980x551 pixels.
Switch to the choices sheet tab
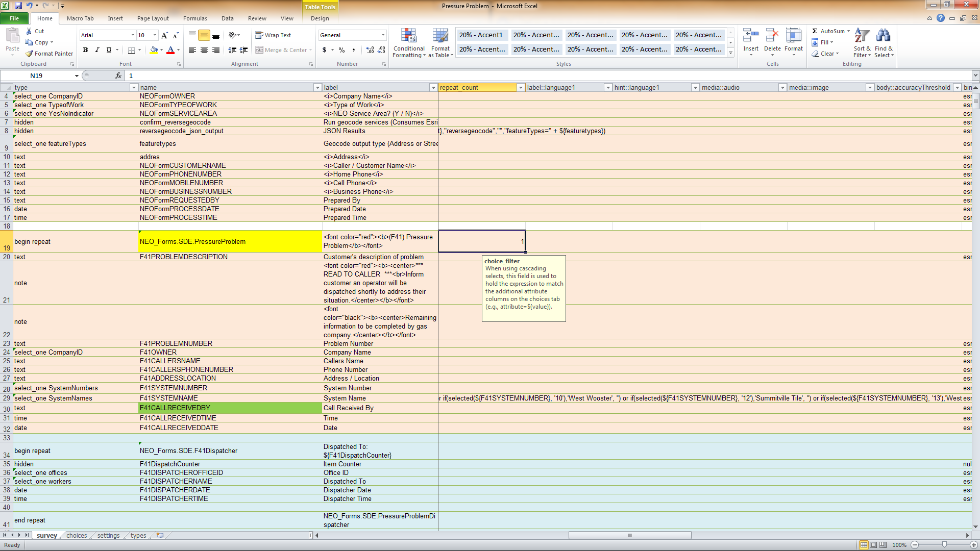[77, 535]
